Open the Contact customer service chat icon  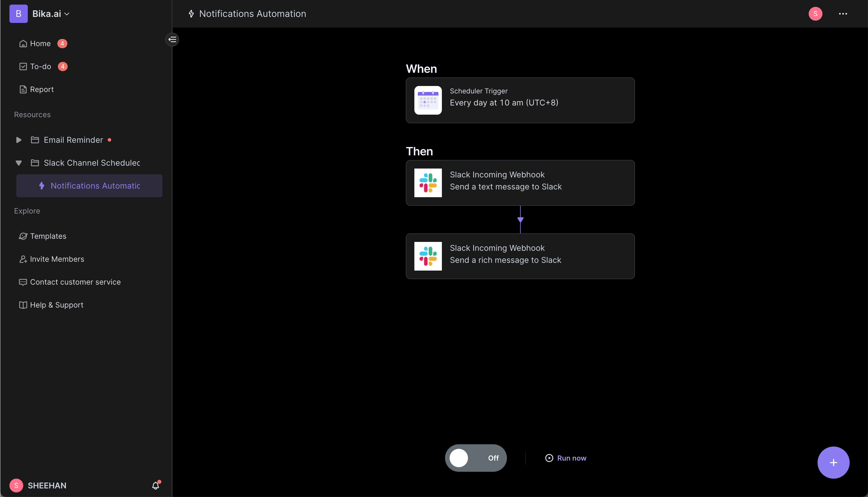[23, 282]
